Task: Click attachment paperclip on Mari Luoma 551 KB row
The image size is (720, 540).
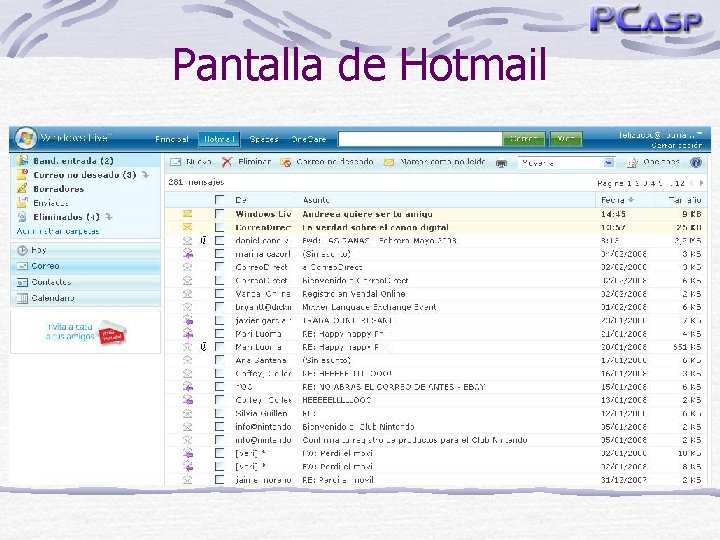Action: (x=203, y=347)
